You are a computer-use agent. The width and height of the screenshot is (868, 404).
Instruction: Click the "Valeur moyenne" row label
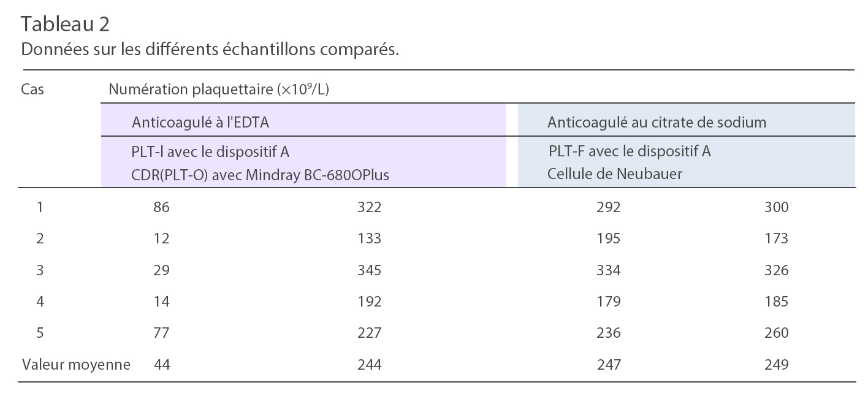[x=76, y=365]
